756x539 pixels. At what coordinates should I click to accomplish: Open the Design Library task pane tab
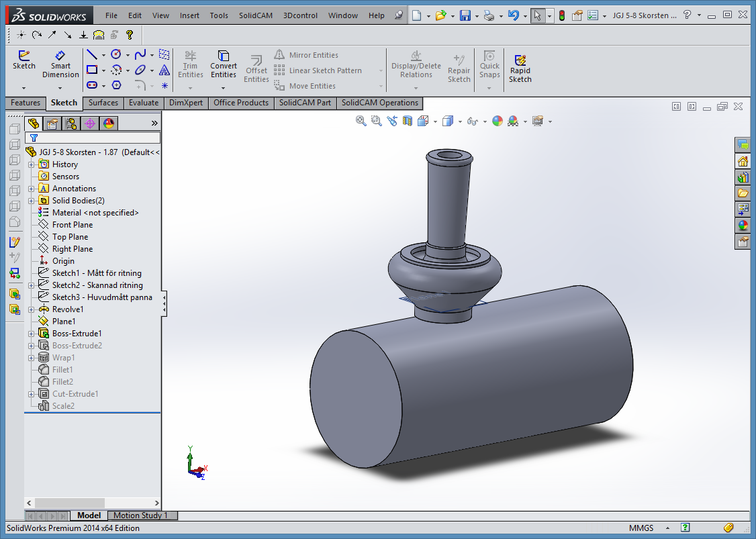coord(743,177)
